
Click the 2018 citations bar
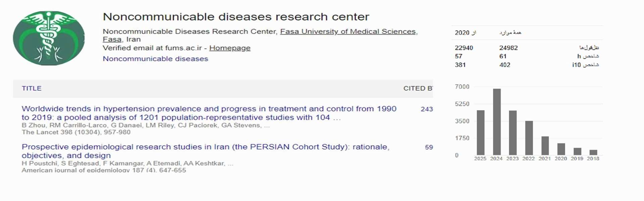point(593,152)
